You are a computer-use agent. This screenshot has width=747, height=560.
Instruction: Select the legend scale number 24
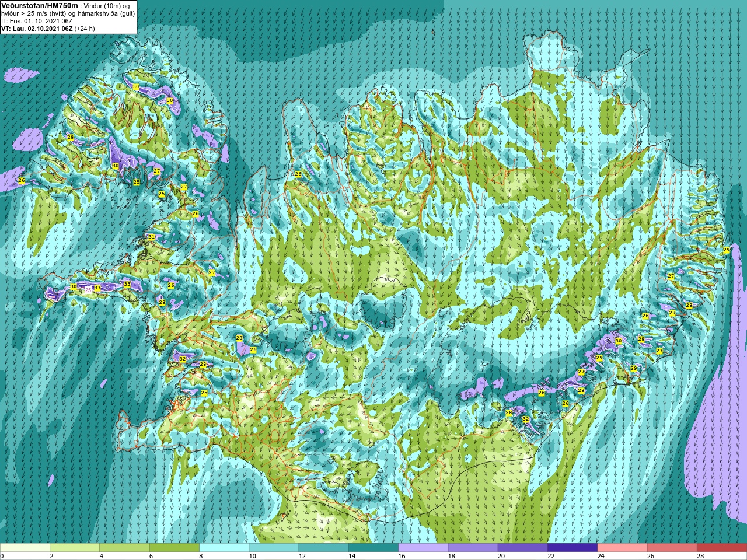coord(601,556)
